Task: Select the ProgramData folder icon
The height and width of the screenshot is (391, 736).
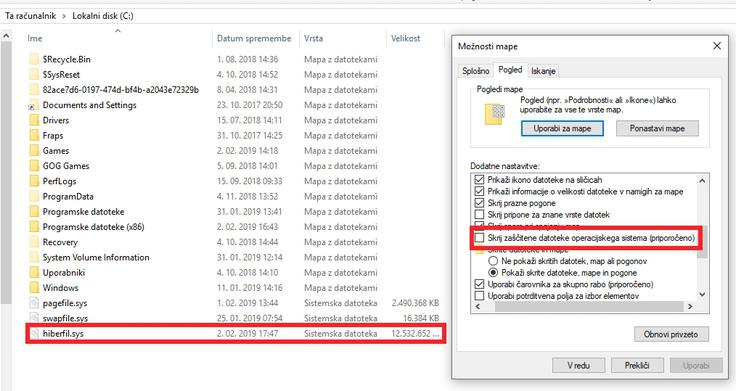Action: coord(34,197)
